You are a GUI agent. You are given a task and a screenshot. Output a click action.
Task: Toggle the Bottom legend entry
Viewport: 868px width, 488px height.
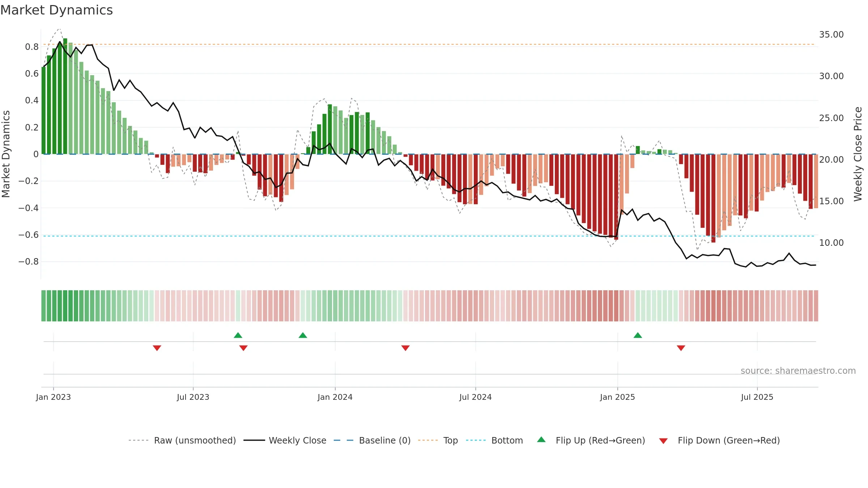tap(494, 440)
